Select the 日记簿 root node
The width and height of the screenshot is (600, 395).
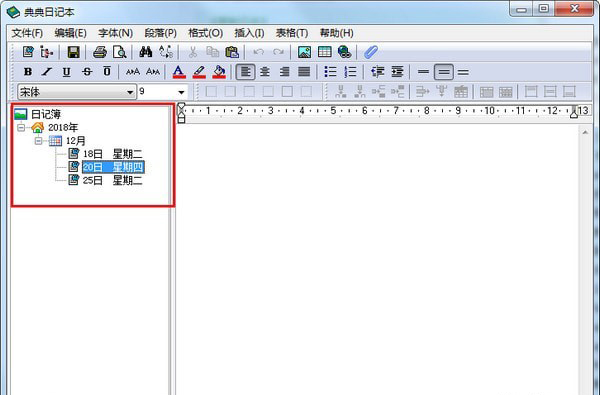point(46,114)
